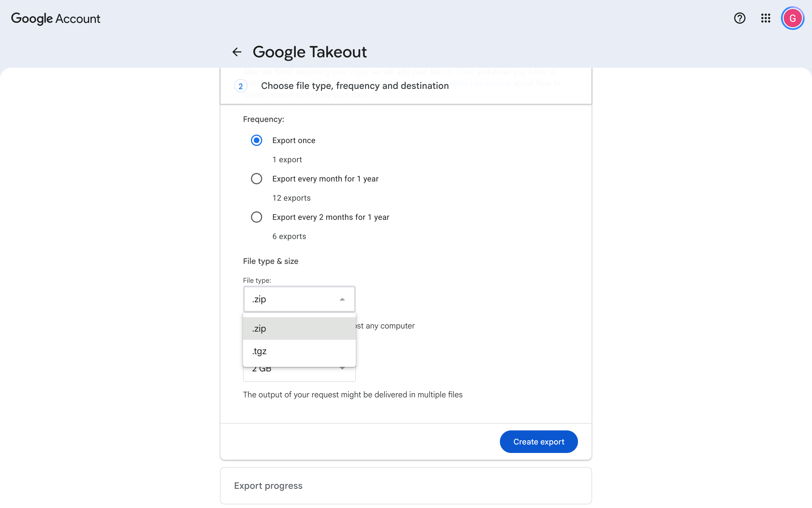Click the 'Frequency:' label
812x508 pixels.
(263, 119)
